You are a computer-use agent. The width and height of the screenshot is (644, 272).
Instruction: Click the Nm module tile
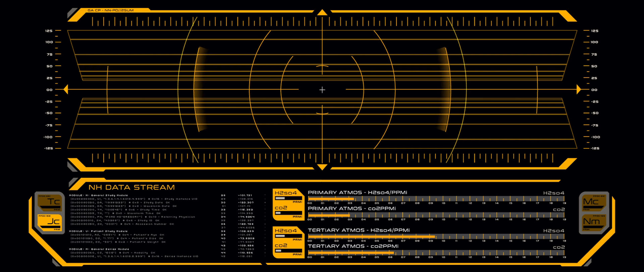pyautogui.click(x=594, y=222)
